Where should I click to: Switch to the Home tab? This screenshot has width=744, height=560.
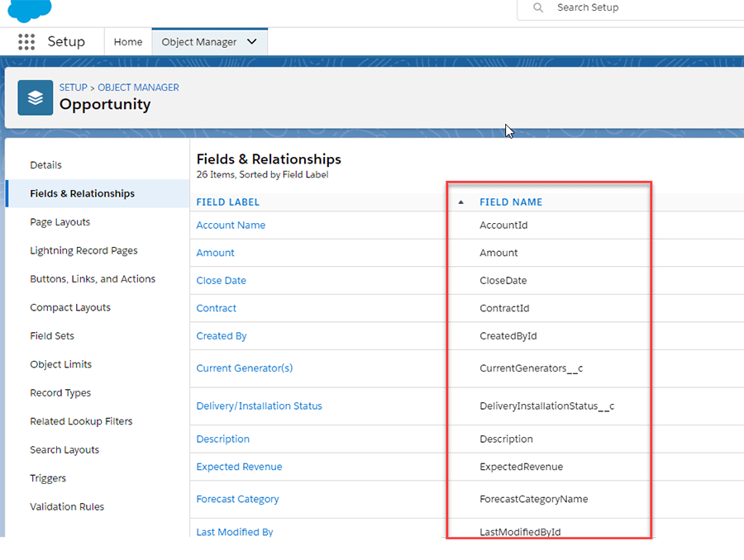(128, 42)
